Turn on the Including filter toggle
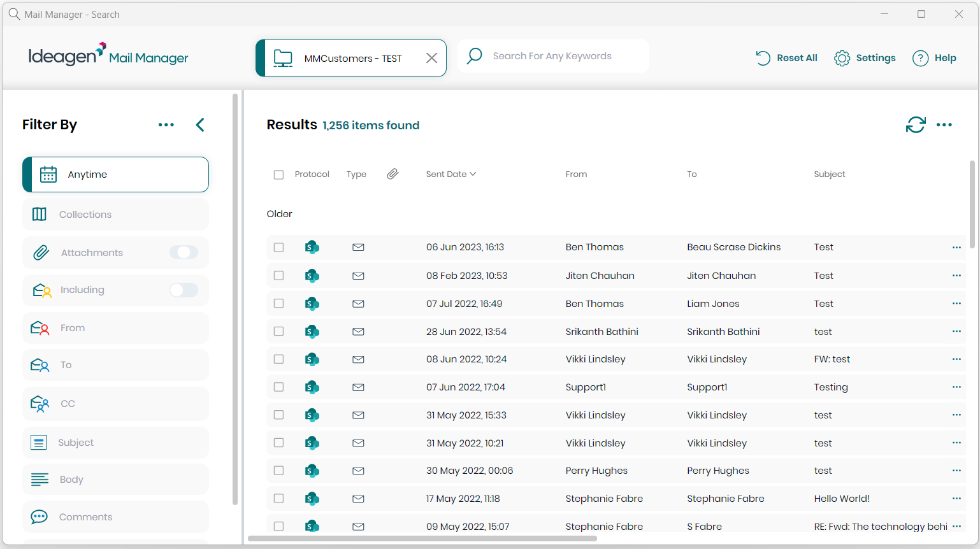 click(184, 290)
